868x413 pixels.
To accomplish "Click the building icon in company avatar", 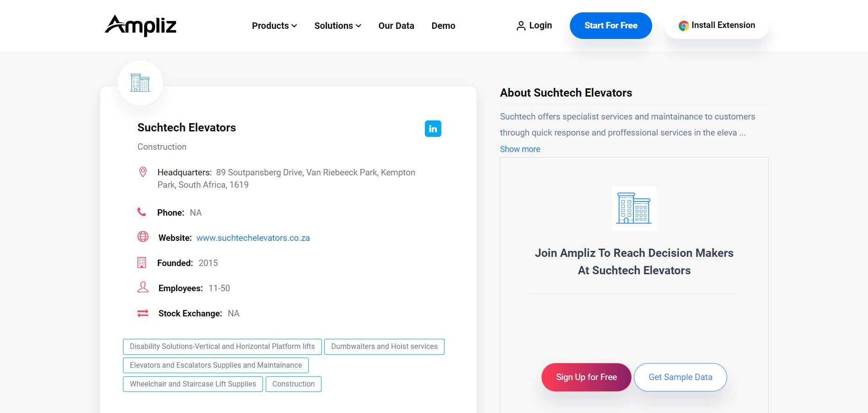I will click(140, 83).
